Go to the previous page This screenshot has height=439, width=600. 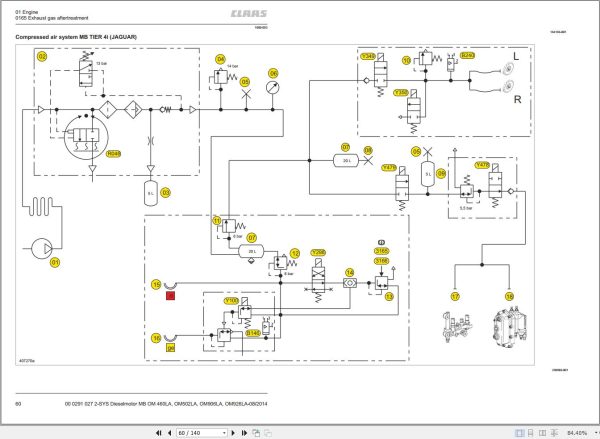click(x=170, y=433)
